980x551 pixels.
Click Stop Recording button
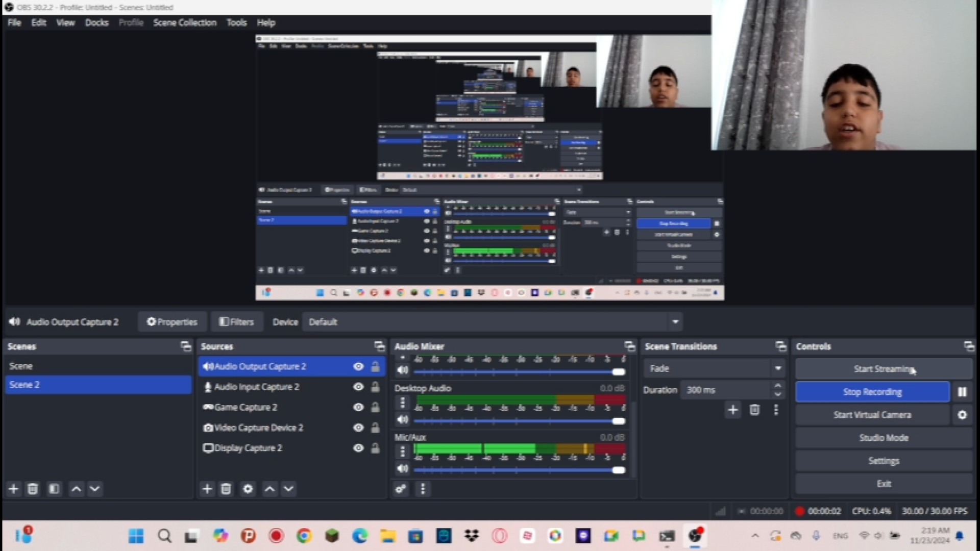tap(872, 392)
